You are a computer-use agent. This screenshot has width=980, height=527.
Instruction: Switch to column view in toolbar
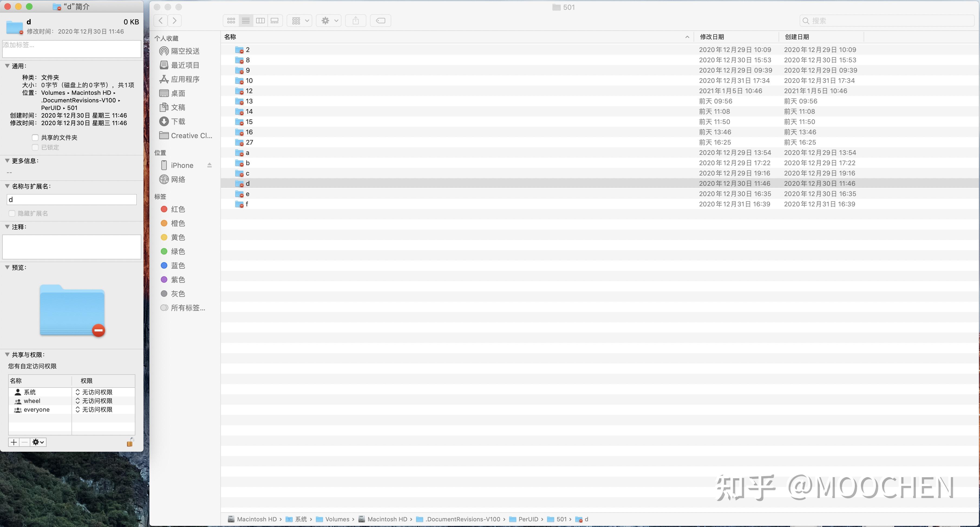260,21
